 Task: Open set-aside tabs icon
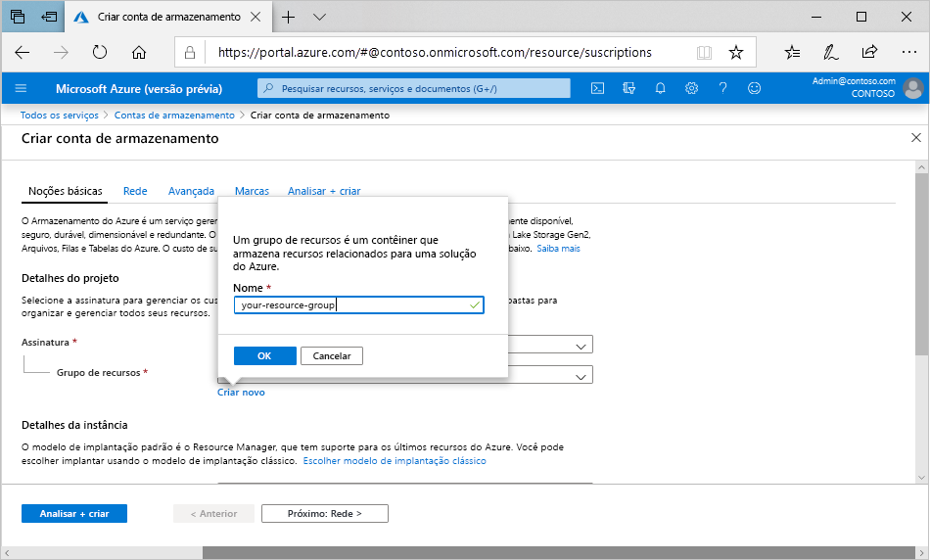[18, 17]
